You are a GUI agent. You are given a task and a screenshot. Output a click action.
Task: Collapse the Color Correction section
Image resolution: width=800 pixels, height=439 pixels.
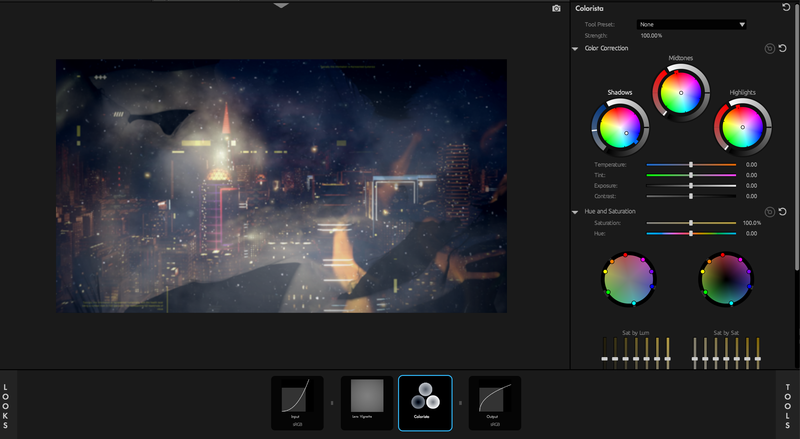click(x=576, y=48)
